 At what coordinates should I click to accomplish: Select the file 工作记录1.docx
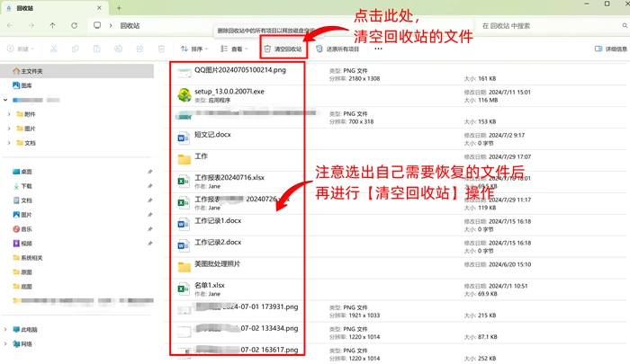coord(218,221)
